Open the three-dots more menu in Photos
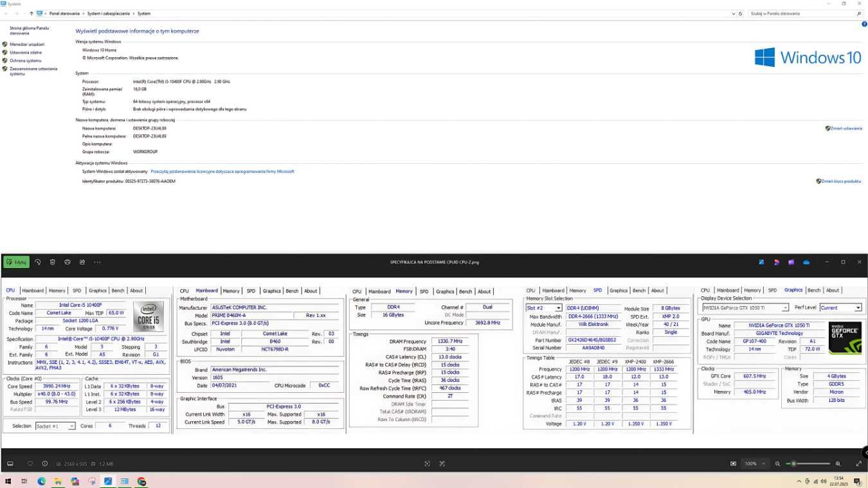The height and width of the screenshot is (488, 868). coord(97,262)
